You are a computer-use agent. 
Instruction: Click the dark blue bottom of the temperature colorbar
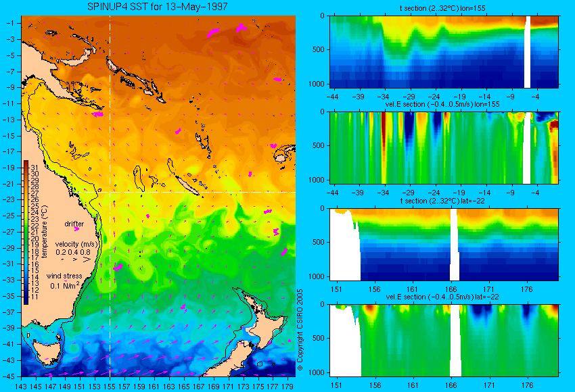pos(26,300)
